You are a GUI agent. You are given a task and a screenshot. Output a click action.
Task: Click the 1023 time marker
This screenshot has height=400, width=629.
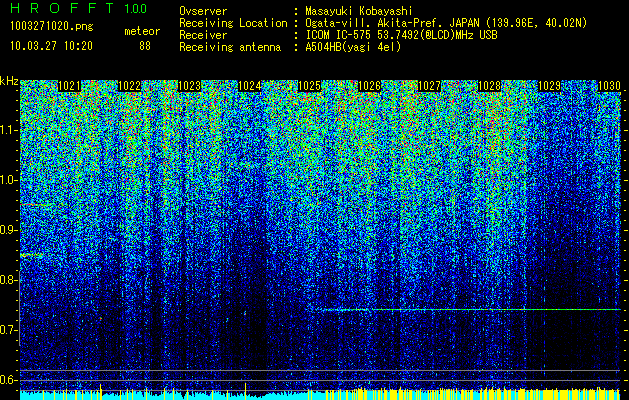click(x=189, y=86)
